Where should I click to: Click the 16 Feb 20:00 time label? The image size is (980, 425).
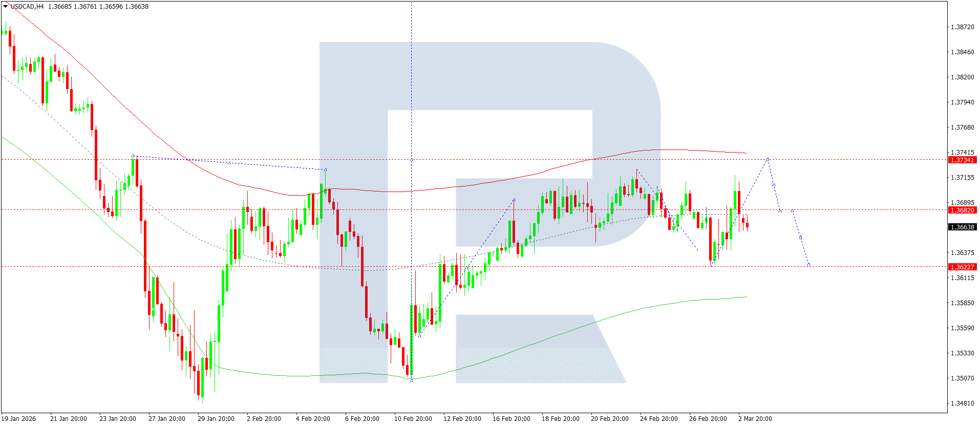(511, 419)
